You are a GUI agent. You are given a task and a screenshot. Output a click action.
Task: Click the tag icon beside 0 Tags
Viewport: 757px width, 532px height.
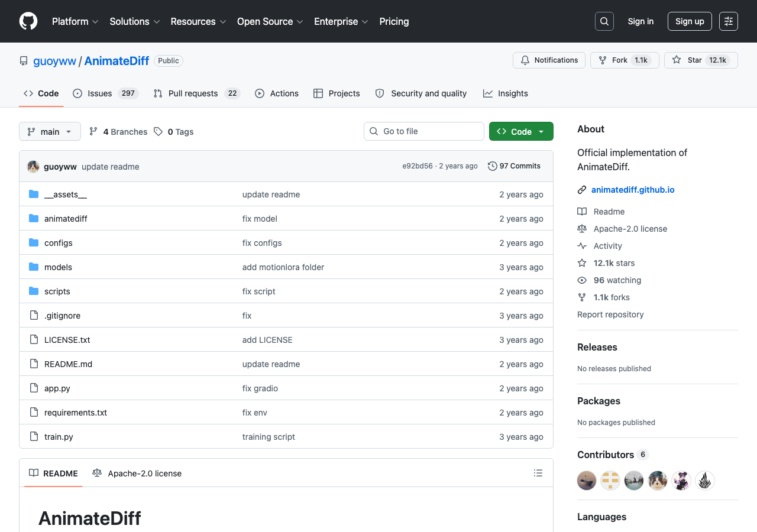tap(158, 132)
